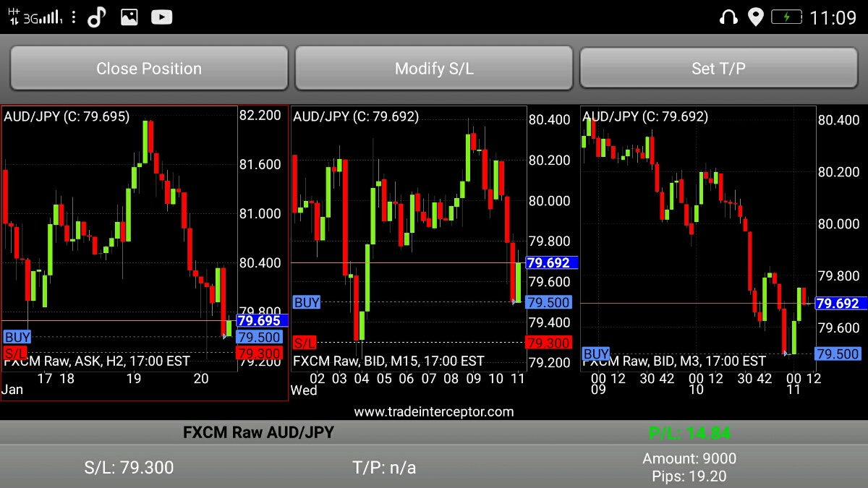This screenshot has width=868, height=488.
Task: Tap FXCM Raw, ASK, H2 chart caption
Action: [97, 360]
